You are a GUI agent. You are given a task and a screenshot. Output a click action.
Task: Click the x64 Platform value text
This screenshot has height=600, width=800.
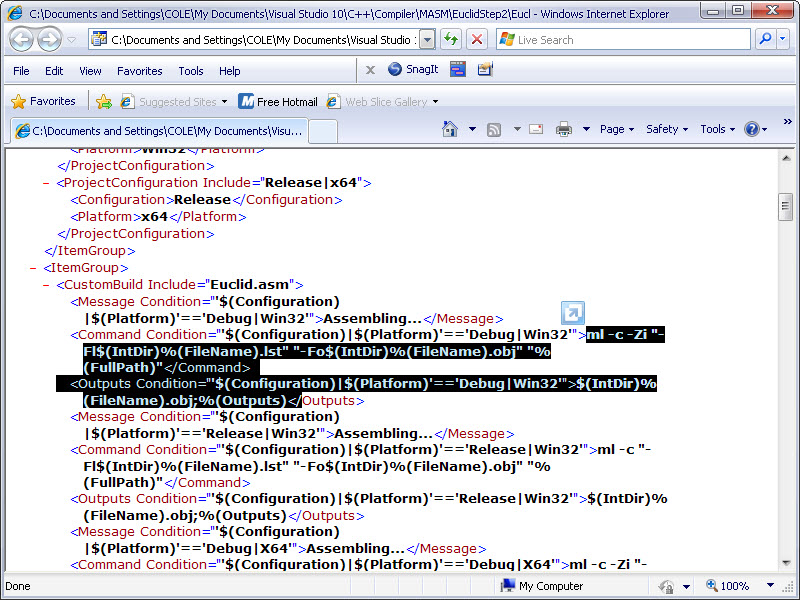(x=155, y=217)
